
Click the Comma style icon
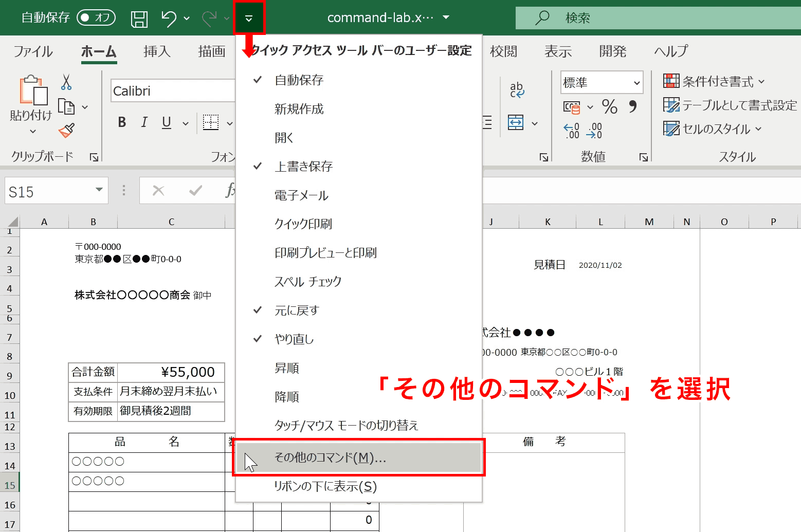point(633,107)
